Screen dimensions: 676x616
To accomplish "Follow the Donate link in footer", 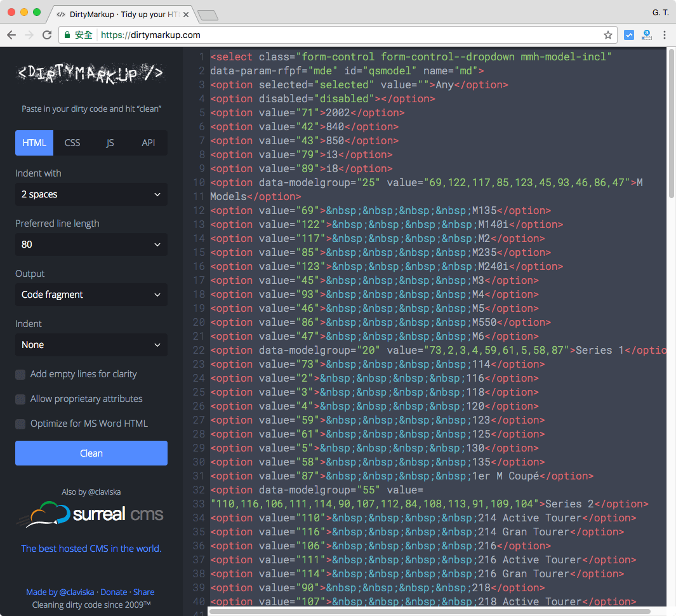I will click(114, 592).
